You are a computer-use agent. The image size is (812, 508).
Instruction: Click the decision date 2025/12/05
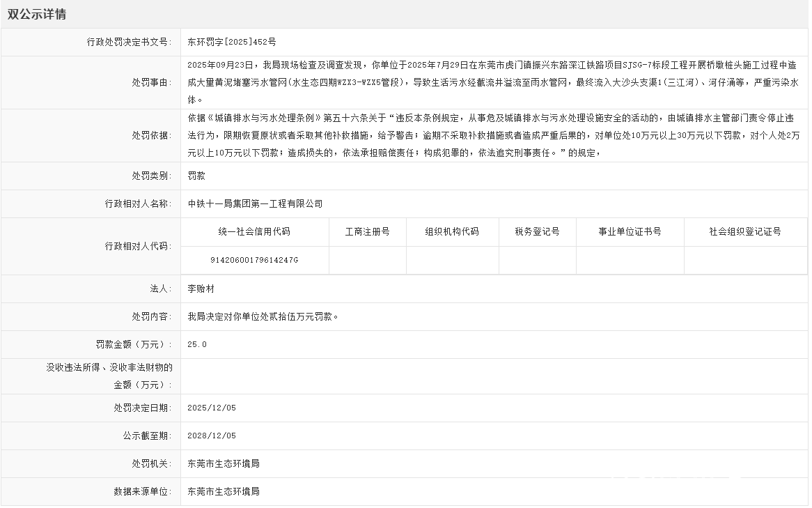[x=212, y=408]
